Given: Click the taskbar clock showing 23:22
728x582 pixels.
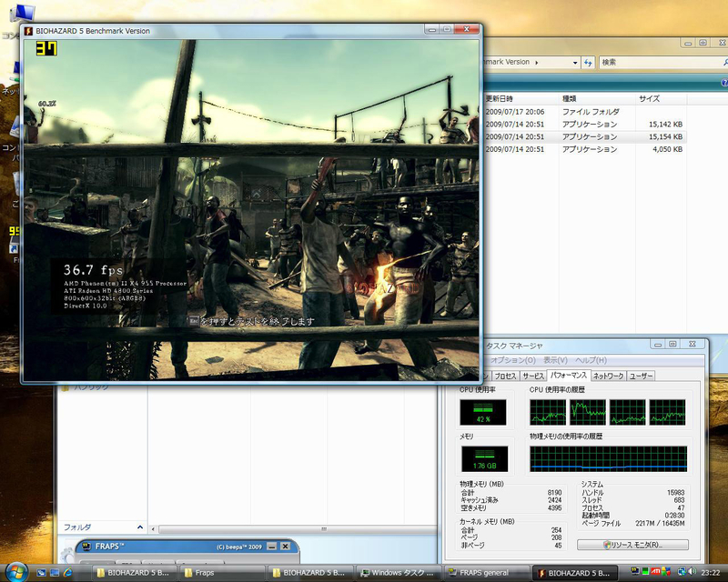Looking at the screenshot, I should click(711, 572).
